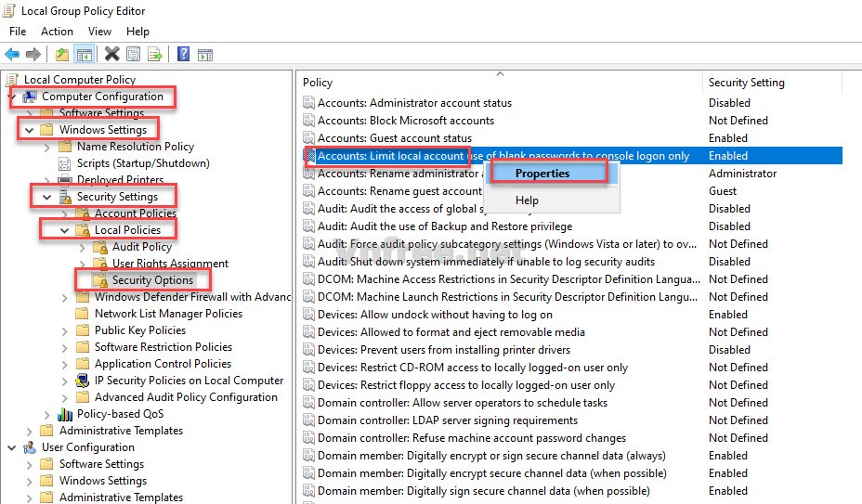The height and width of the screenshot is (504, 862).
Task: Collapse the Windows Settings node under Computer Configuration
Action: pyautogui.click(x=30, y=130)
